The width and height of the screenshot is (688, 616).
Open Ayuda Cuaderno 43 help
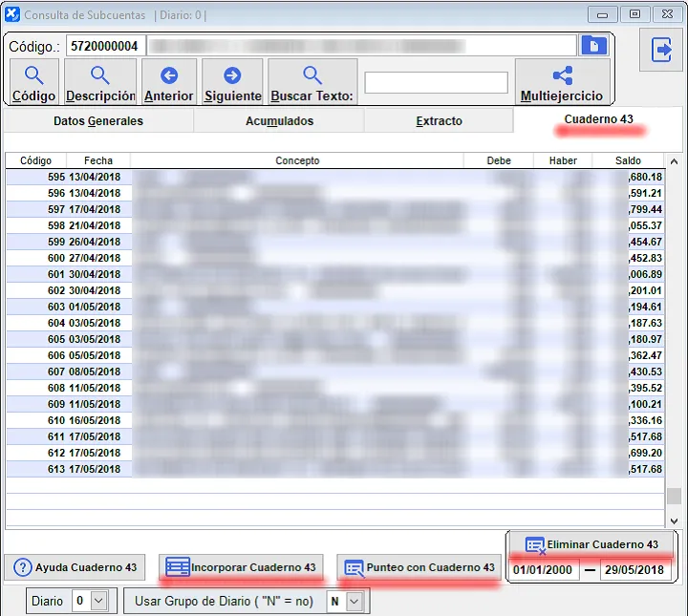tap(76, 567)
